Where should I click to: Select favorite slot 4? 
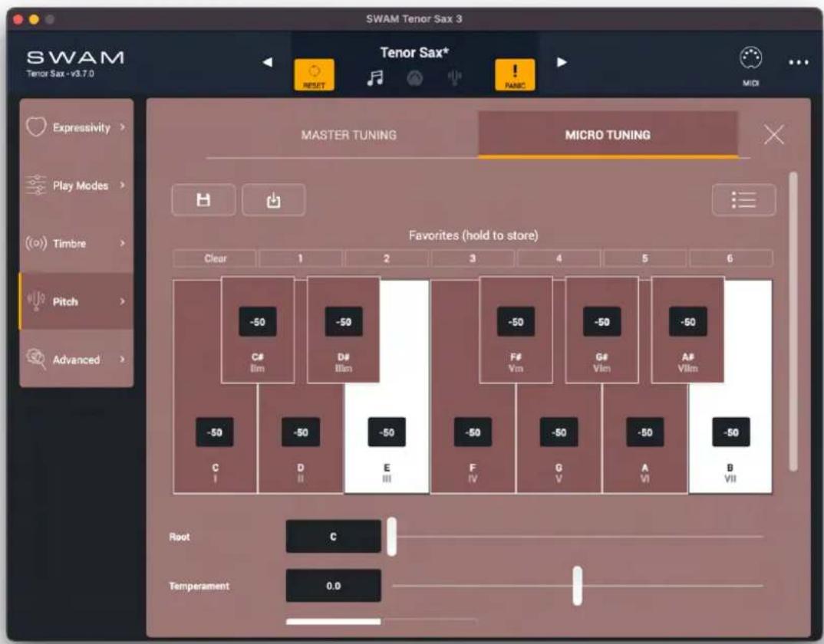[x=559, y=258]
